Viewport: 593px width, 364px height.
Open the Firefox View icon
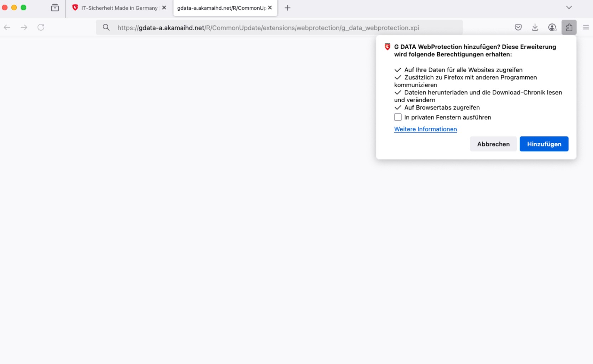[x=55, y=7]
